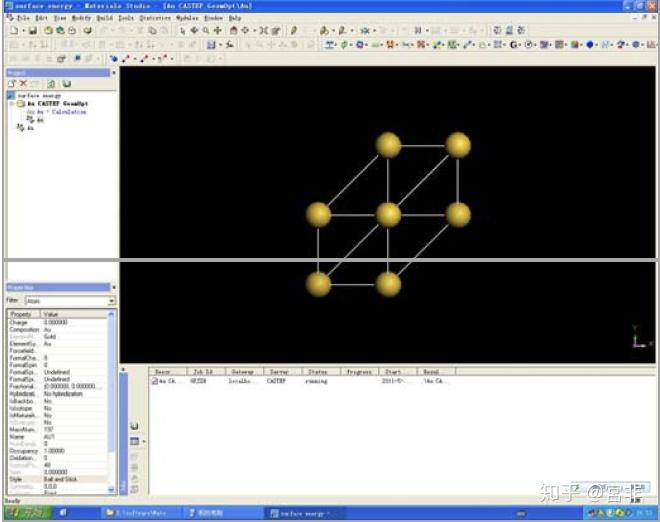Click the Occupancy property value 1.00000

tap(54, 450)
